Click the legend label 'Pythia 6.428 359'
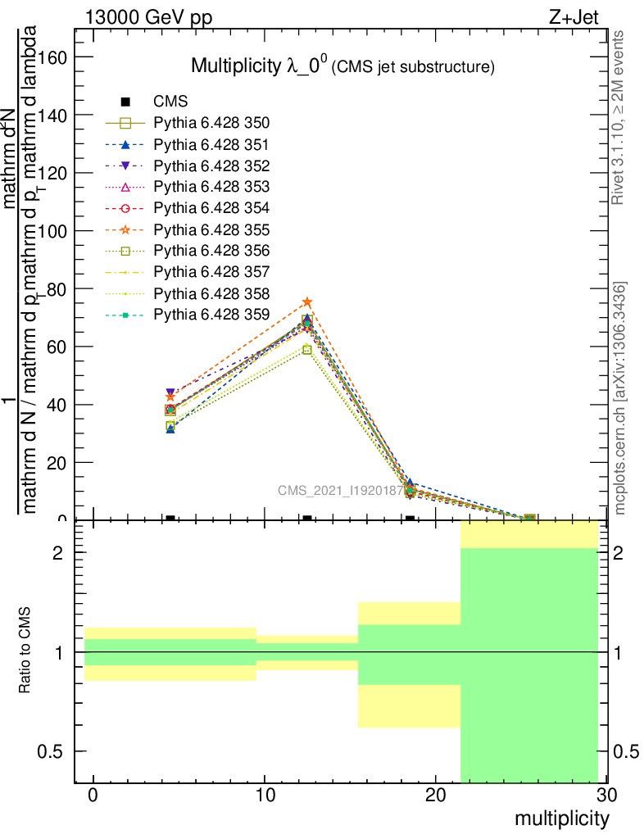This screenshot has height=839, width=644. point(211,315)
